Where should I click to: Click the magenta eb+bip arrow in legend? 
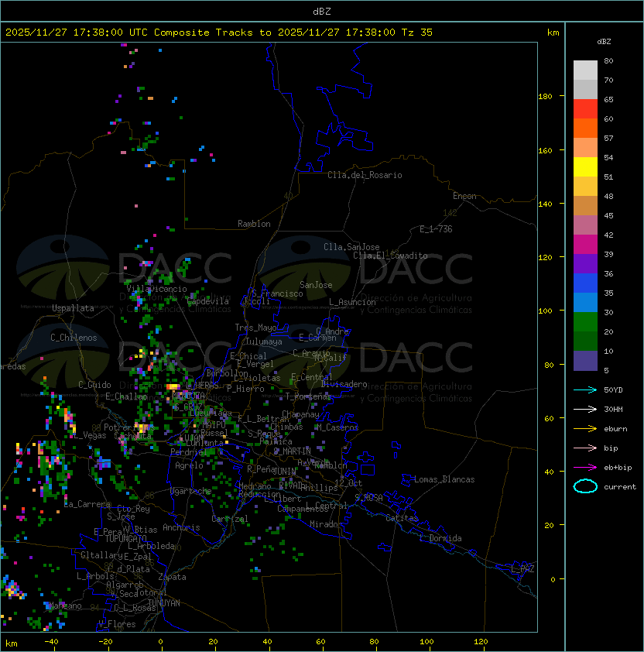(x=585, y=468)
